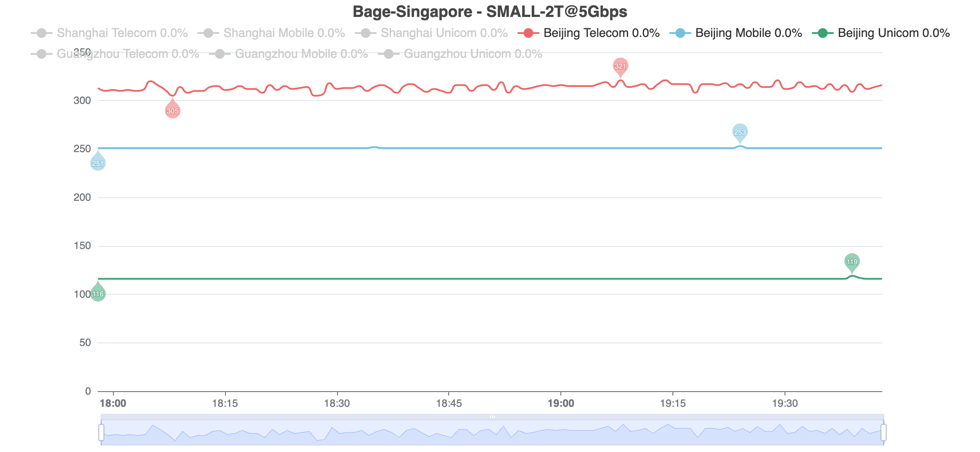The width and height of the screenshot is (980, 452).
Task: Click the red 321 maximum marker pin
Action: 620,66
